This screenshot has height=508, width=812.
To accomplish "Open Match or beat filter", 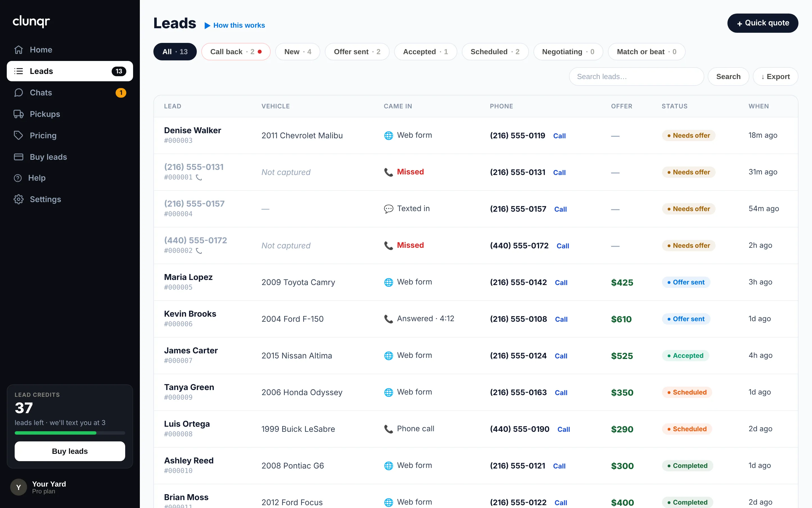I will (x=646, y=52).
